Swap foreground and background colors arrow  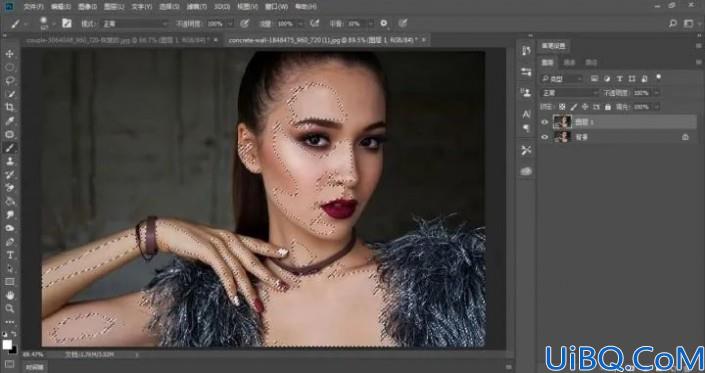pos(14,334)
